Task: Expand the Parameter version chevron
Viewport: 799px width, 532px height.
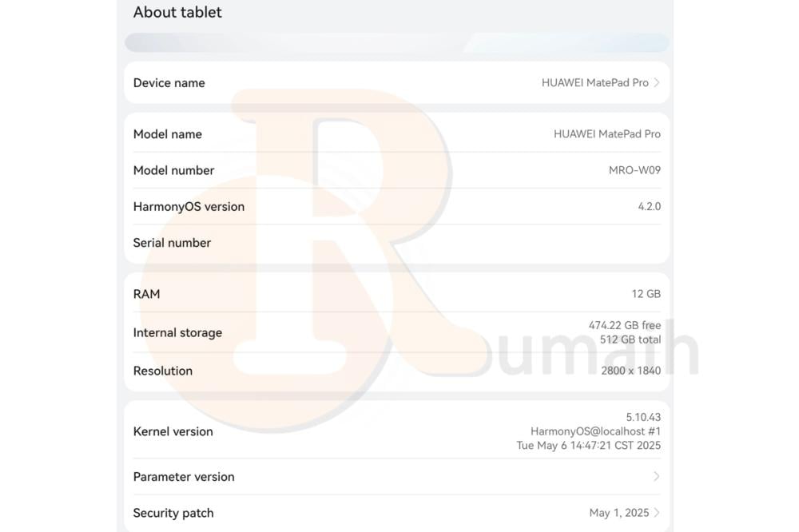Action: pos(657,476)
